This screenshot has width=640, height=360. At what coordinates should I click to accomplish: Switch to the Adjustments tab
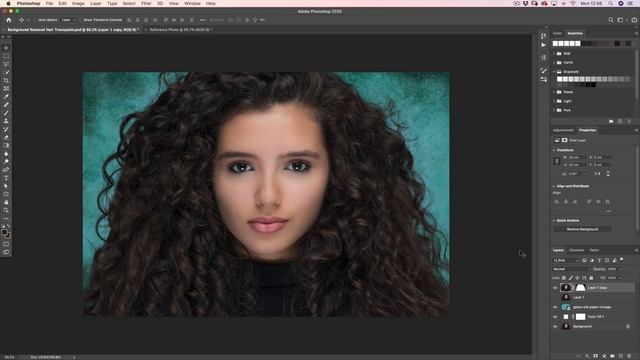[563, 130]
